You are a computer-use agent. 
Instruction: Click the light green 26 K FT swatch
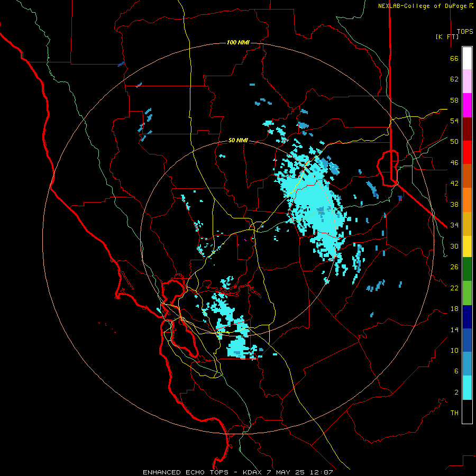467,293
